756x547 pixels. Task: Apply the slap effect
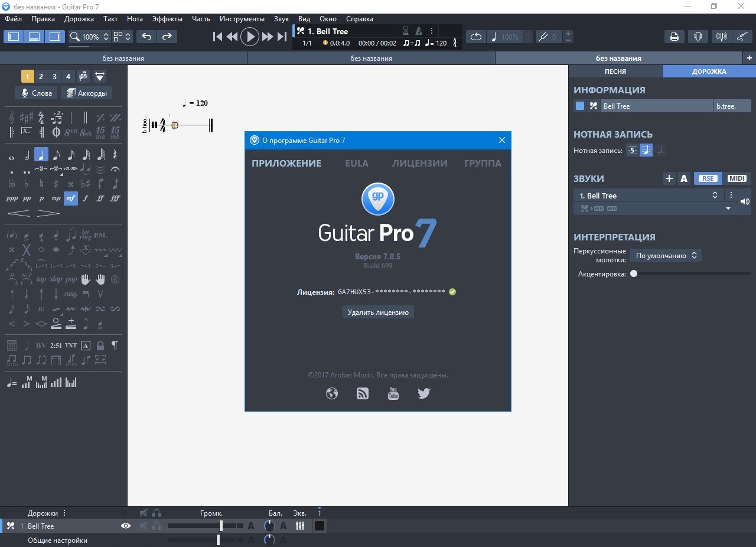click(56, 279)
